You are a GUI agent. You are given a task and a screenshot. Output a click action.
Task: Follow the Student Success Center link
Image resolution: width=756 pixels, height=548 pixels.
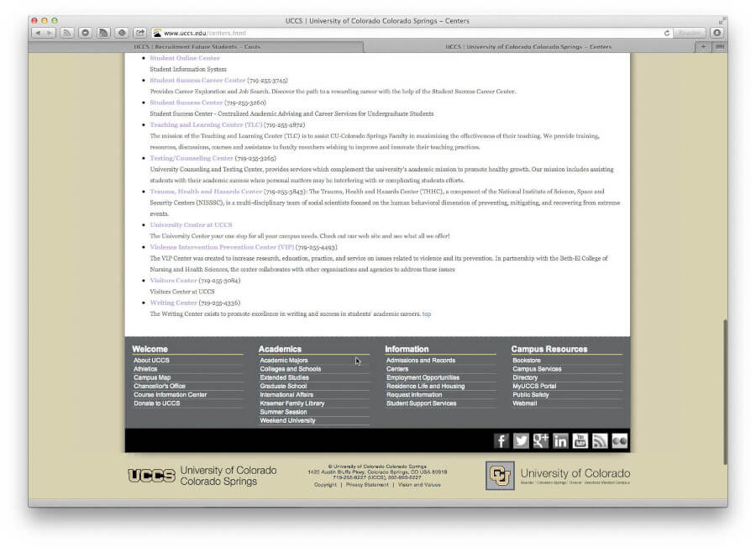click(186, 103)
